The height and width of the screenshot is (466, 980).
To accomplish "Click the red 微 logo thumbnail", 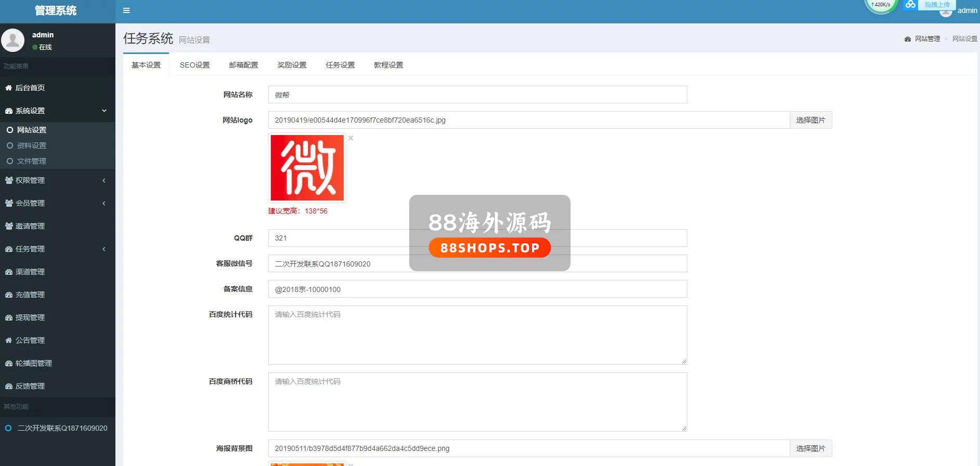I will click(307, 168).
